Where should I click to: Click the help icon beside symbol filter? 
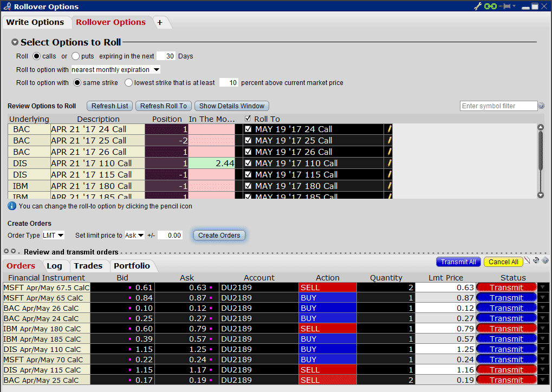542,106
